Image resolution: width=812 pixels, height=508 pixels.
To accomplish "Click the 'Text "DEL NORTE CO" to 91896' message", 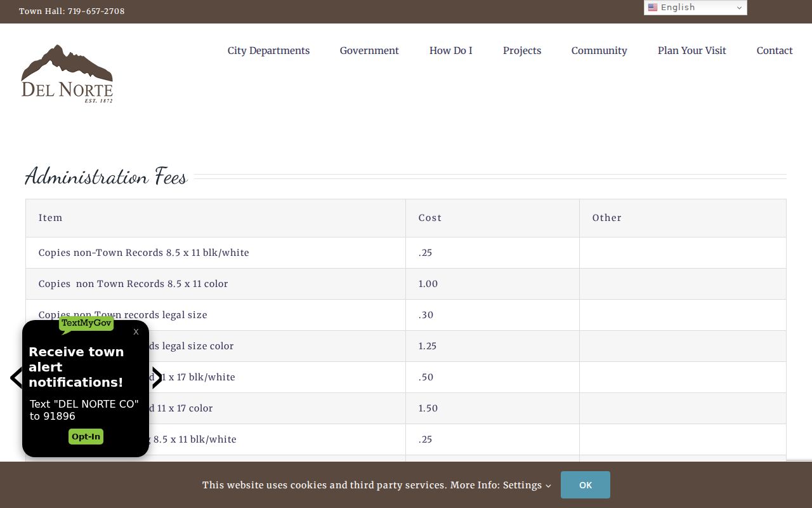I will coord(84,410).
